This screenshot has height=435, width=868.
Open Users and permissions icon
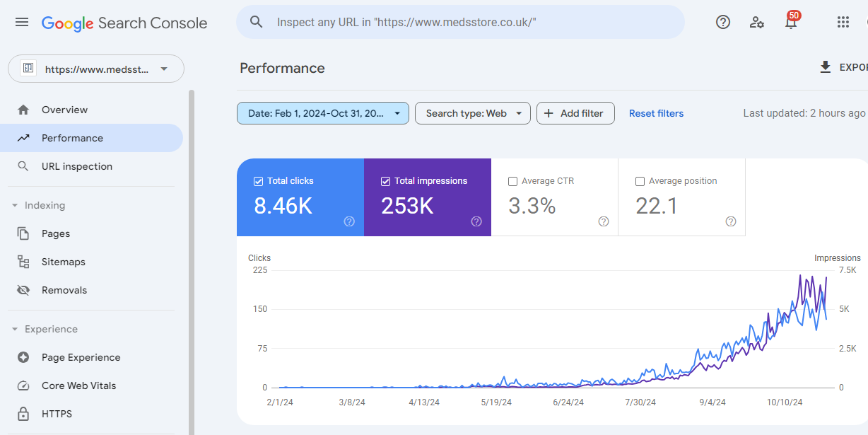click(x=757, y=22)
